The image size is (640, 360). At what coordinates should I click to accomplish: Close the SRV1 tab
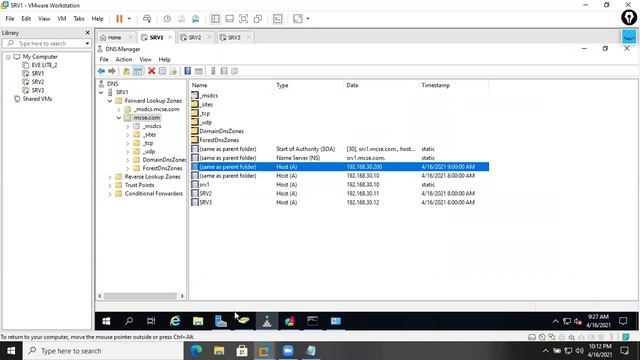click(x=170, y=37)
